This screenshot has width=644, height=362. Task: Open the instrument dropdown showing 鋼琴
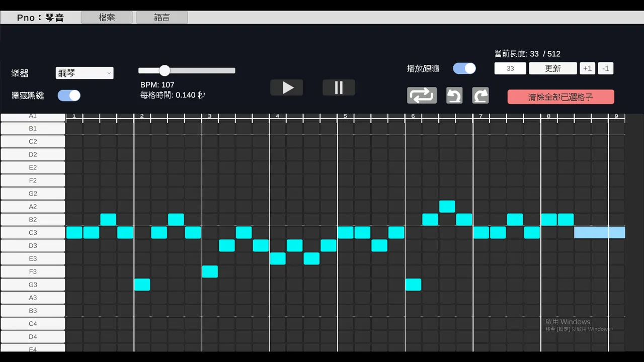pos(85,73)
